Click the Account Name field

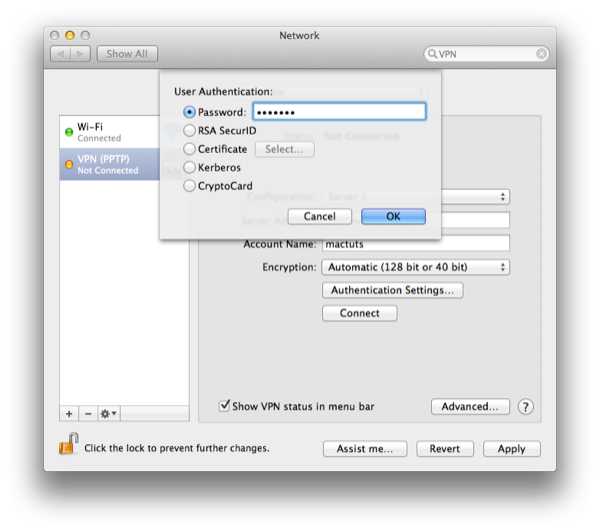pyautogui.click(x=416, y=245)
